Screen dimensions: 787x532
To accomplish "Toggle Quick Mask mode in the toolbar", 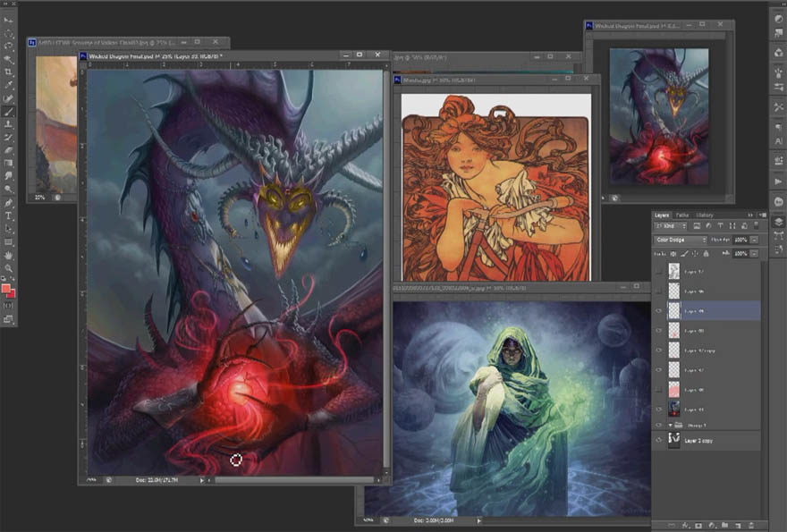I will [x=9, y=305].
